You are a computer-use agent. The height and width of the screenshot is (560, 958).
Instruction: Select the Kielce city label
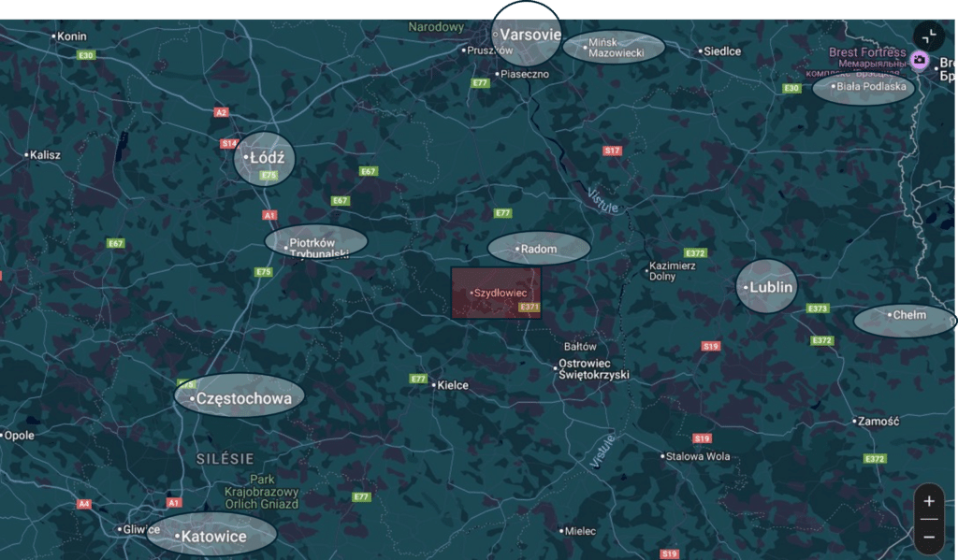coord(452,385)
